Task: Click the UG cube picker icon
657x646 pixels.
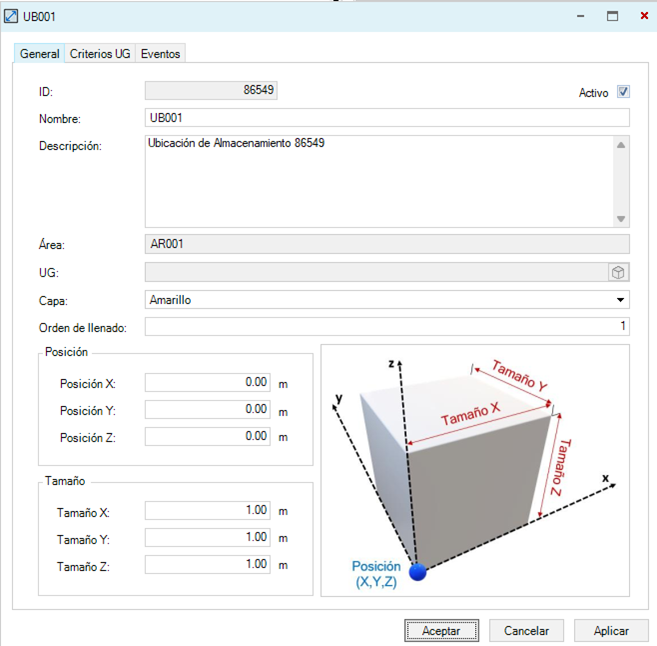Action: 618,272
